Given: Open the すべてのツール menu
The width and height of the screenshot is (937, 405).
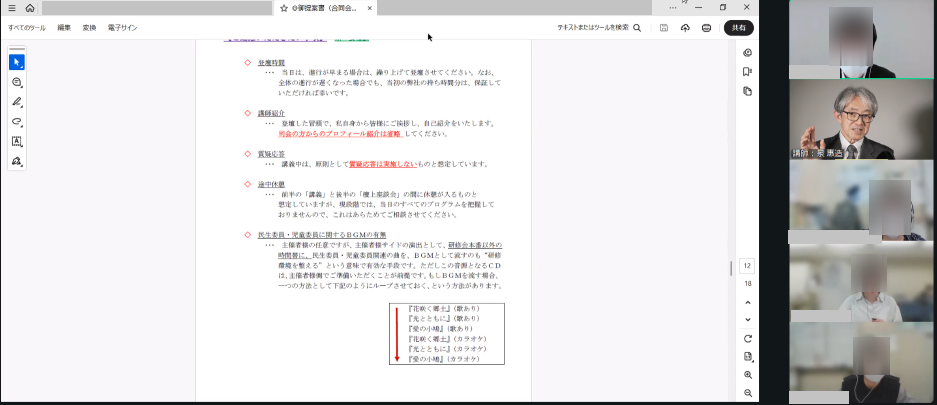Looking at the screenshot, I should click(x=27, y=28).
